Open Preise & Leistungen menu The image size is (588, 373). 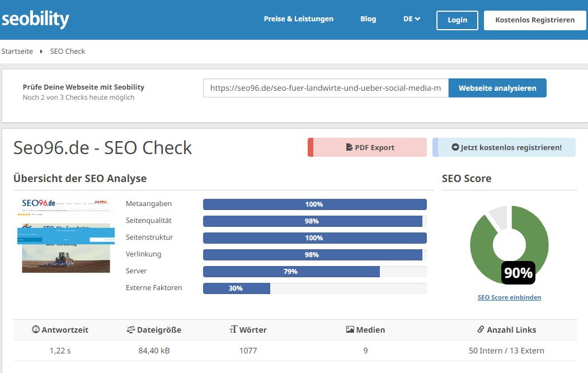pyautogui.click(x=298, y=19)
